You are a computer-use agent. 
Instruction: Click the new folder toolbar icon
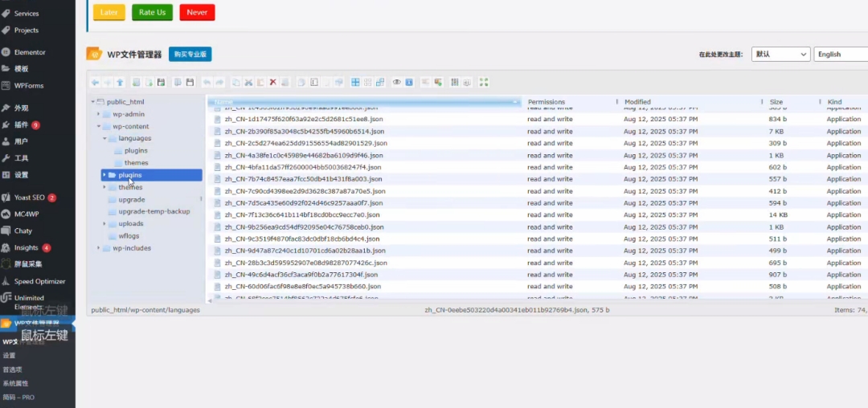point(136,83)
